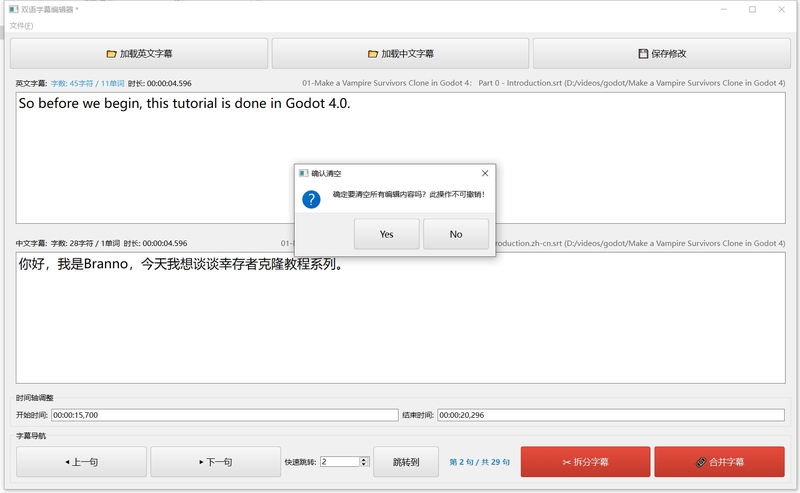Click the icon on 合并字幕 button
800x493 pixels.
[x=701, y=462]
